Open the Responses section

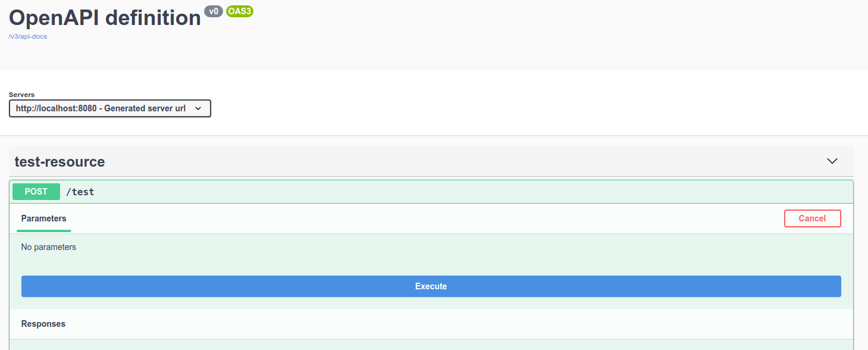pos(43,324)
